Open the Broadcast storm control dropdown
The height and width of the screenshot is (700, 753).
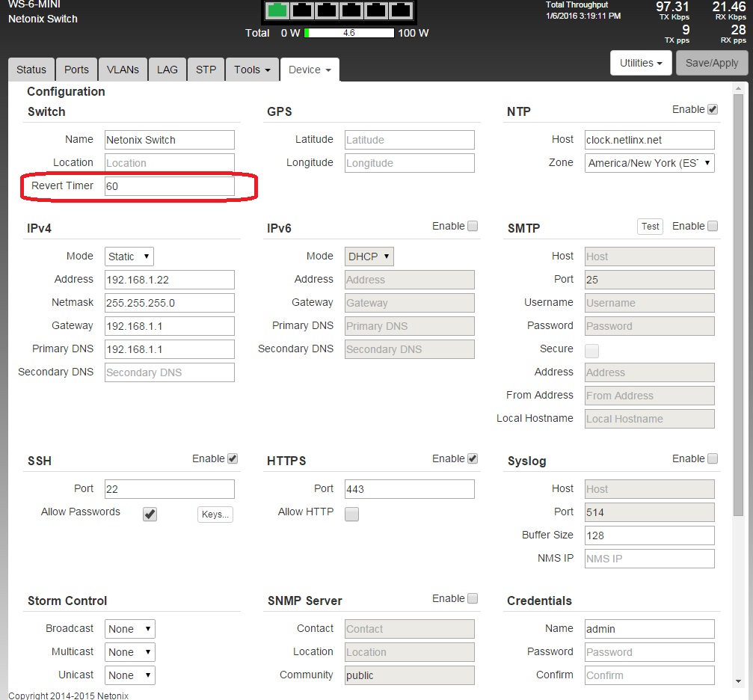tap(130, 629)
